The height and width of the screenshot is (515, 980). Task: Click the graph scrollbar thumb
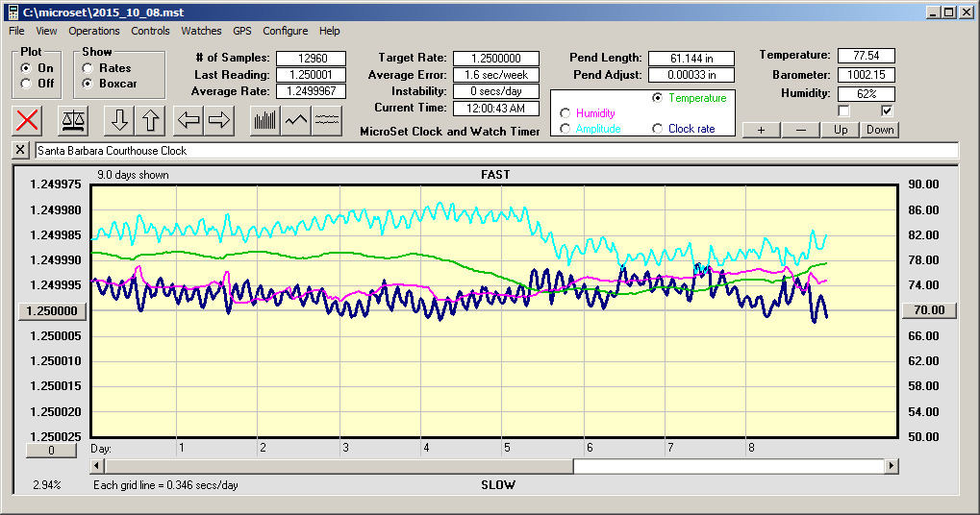(339, 466)
